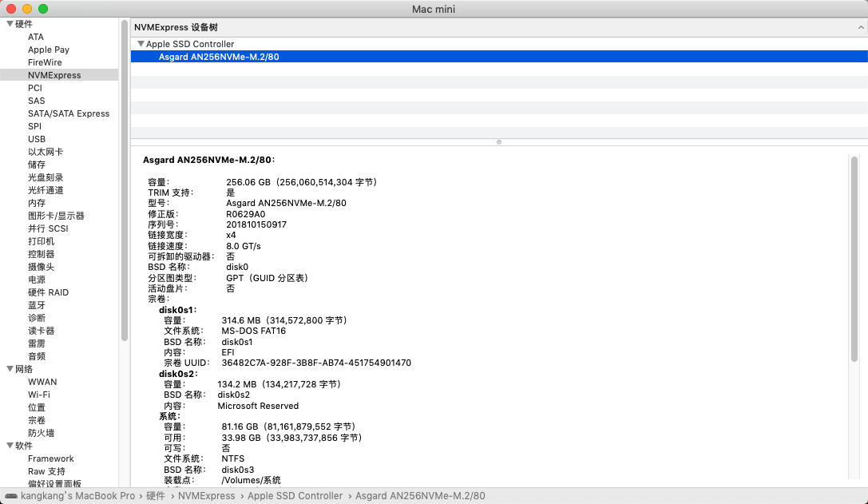Select USB in the sidebar
Viewport: 868px width, 504px height.
(x=37, y=139)
